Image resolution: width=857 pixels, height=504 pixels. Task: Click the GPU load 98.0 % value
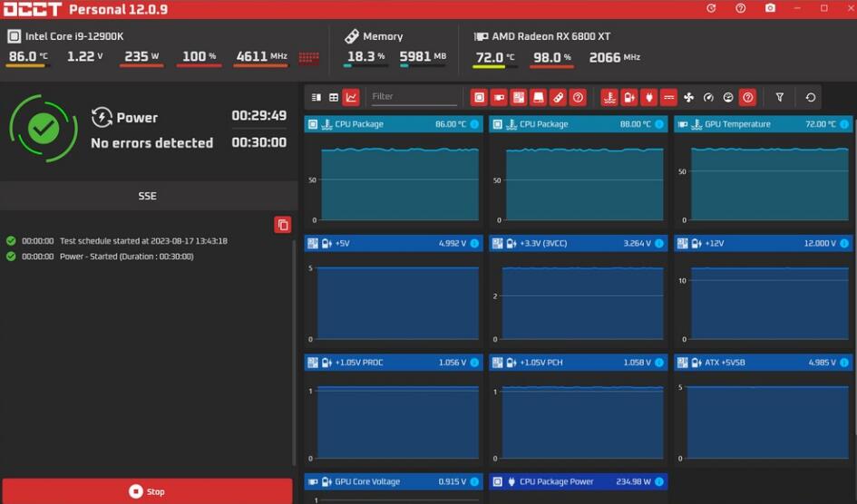(x=552, y=57)
